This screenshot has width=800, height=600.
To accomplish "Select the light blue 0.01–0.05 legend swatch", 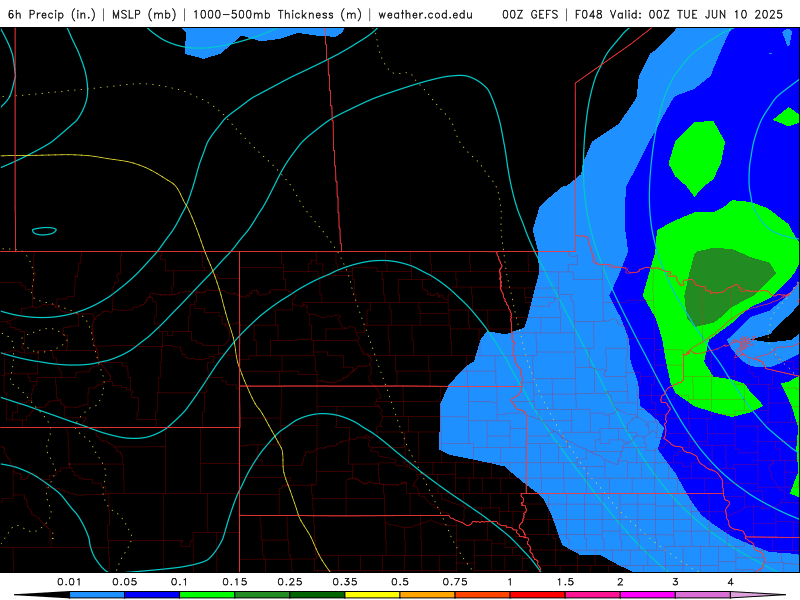I will pyautogui.click(x=97, y=595).
